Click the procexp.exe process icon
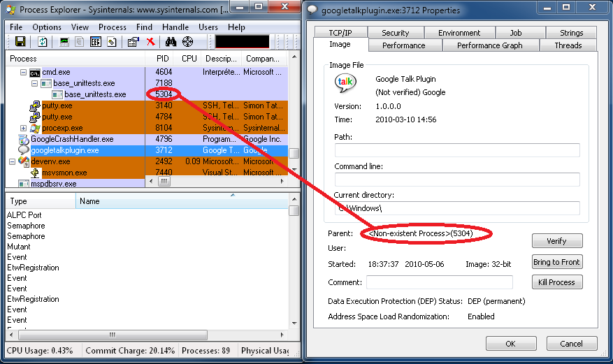Viewport: 613px width, 364px height. pyautogui.click(x=35, y=128)
